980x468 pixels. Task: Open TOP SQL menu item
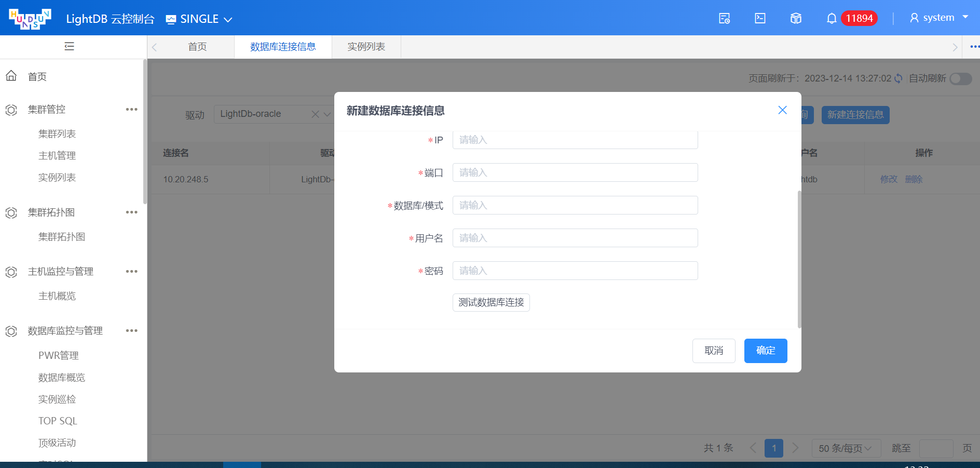58,421
